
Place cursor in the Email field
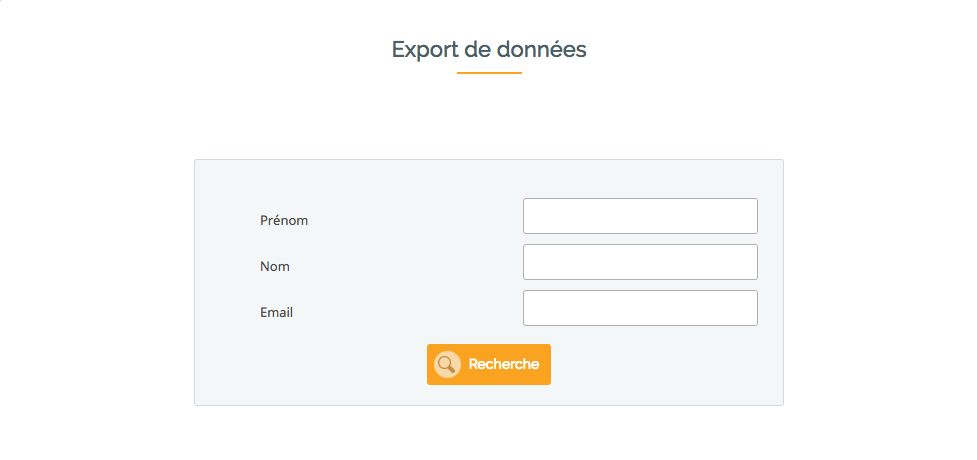pyautogui.click(x=640, y=308)
